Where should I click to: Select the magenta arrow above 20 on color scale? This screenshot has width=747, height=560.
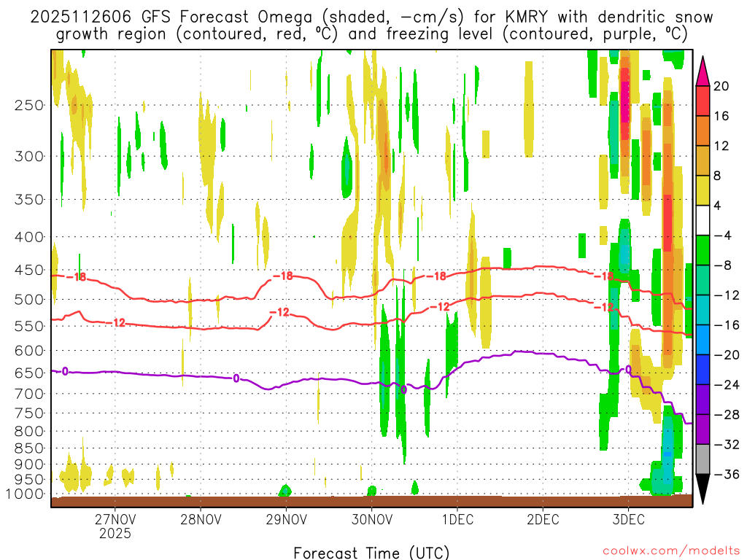point(703,71)
